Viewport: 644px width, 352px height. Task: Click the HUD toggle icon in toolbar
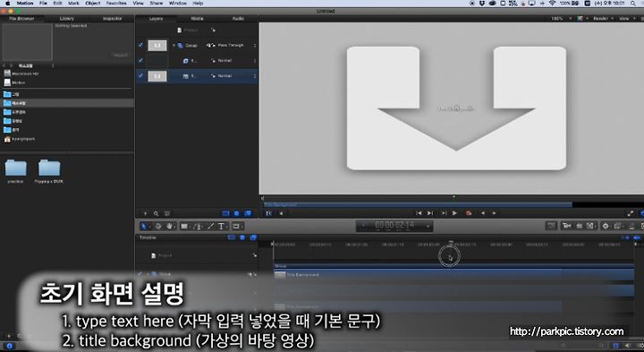tap(551, 226)
